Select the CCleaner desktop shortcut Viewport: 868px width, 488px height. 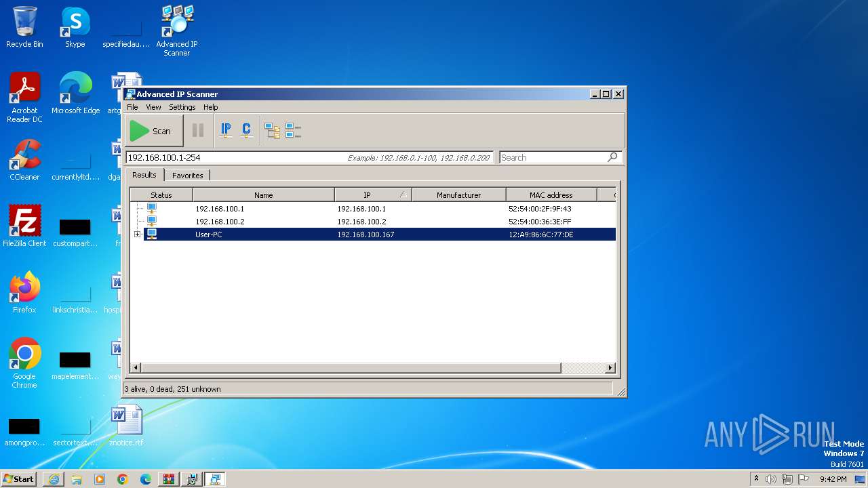[x=24, y=160]
